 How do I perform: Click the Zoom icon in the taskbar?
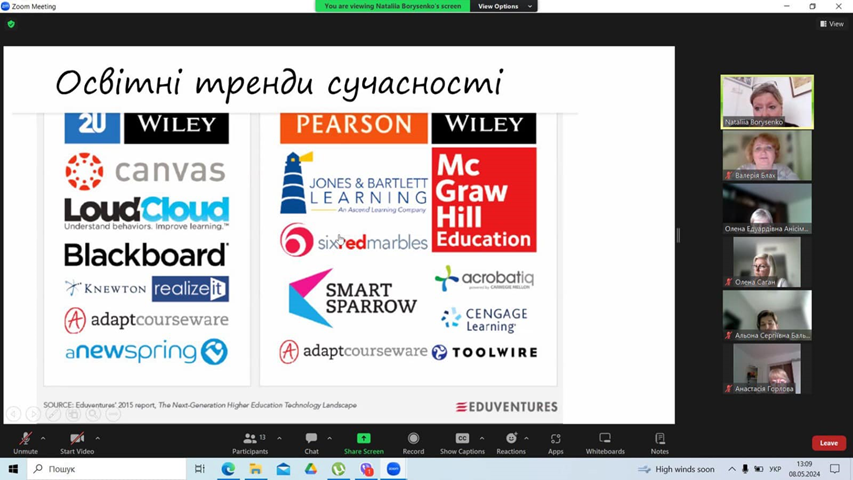pos(393,469)
